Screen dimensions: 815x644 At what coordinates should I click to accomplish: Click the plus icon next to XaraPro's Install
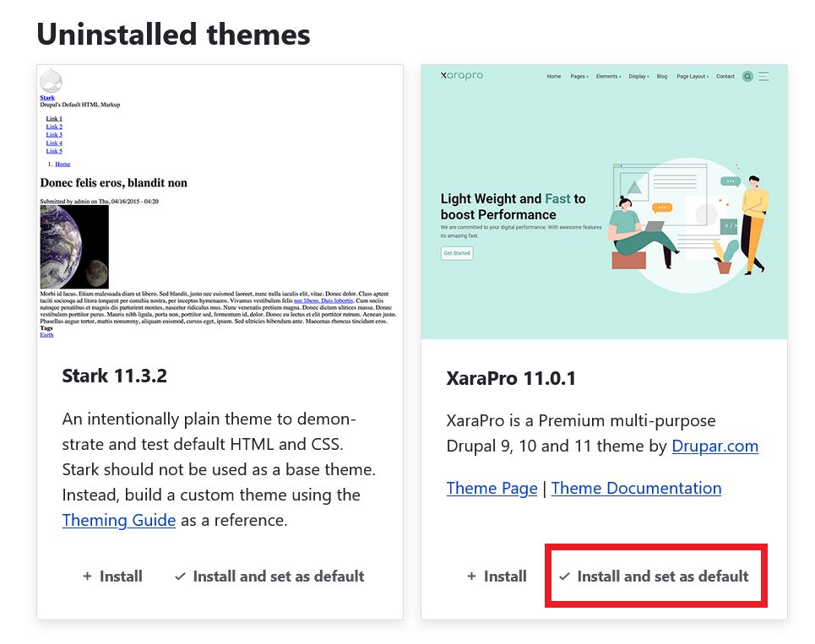click(471, 576)
